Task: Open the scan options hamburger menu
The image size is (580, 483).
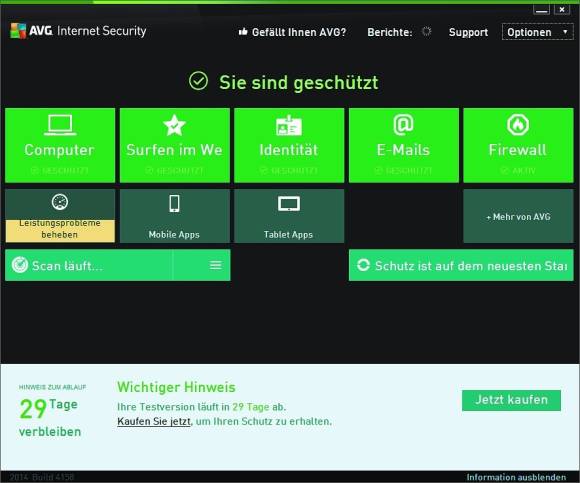Action: point(216,265)
